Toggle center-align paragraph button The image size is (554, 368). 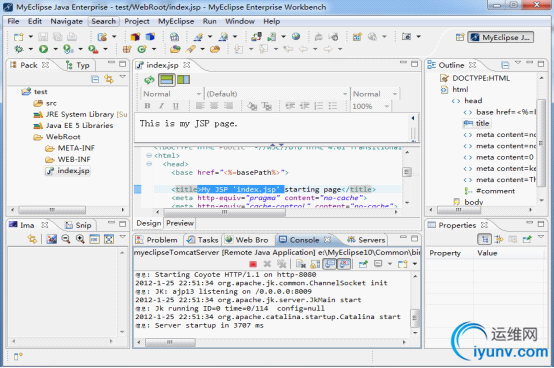click(214, 106)
